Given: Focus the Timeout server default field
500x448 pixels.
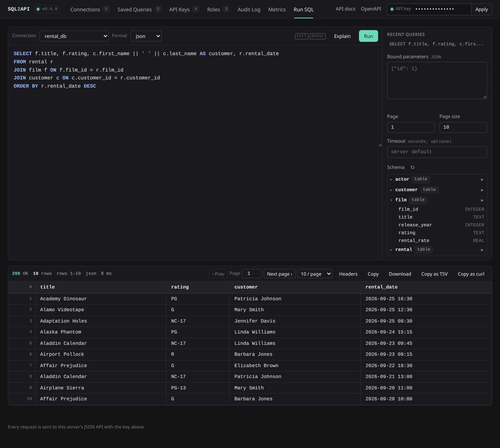Looking at the screenshot, I should click(437, 152).
